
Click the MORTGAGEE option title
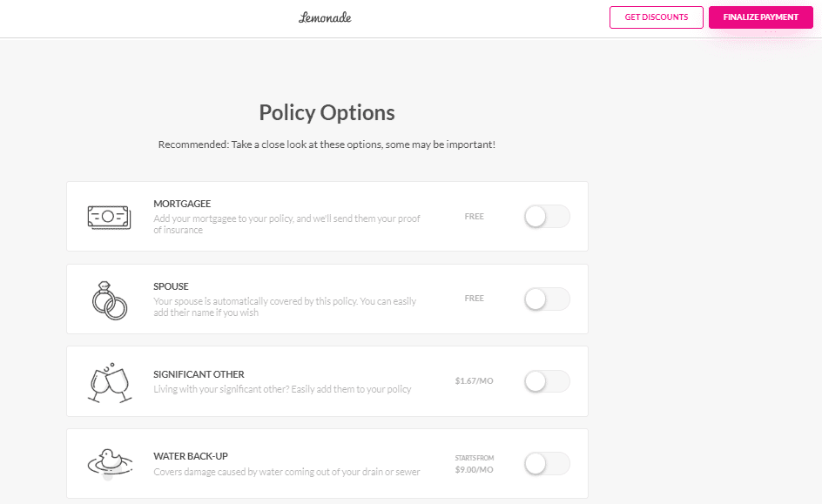pyautogui.click(x=182, y=204)
